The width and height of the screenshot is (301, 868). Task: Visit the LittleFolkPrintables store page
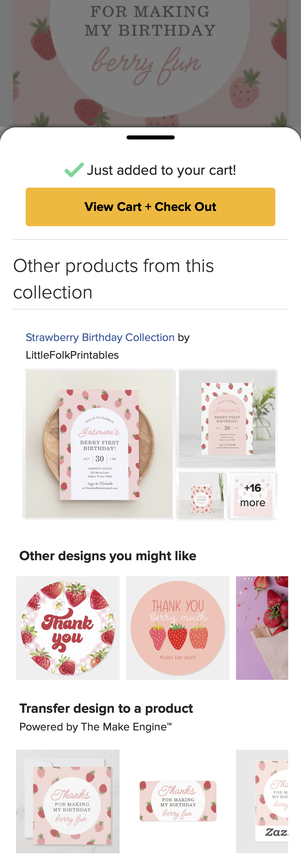(72, 355)
